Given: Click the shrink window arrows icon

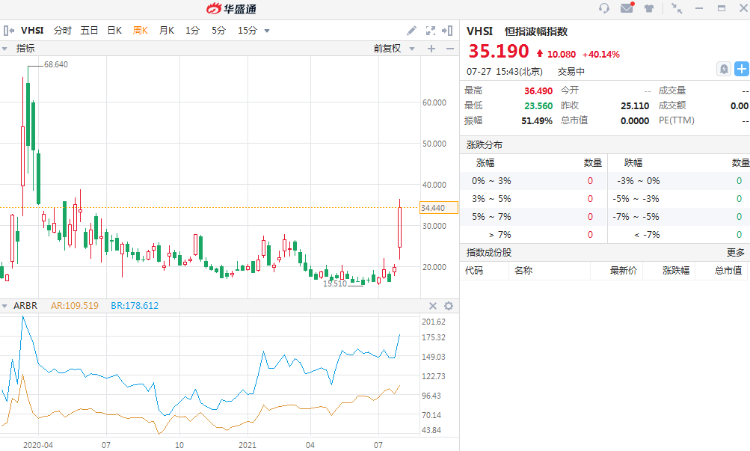Looking at the screenshot, I should coord(676,8).
